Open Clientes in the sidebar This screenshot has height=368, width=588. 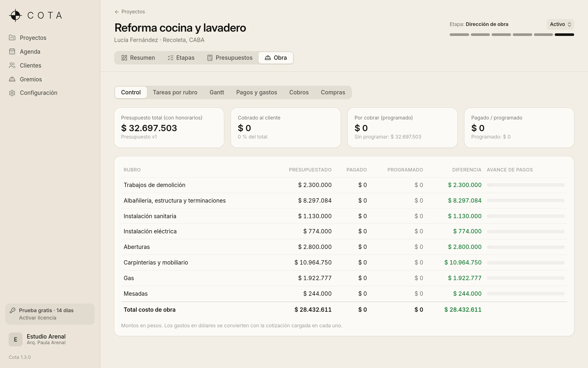click(x=30, y=65)
